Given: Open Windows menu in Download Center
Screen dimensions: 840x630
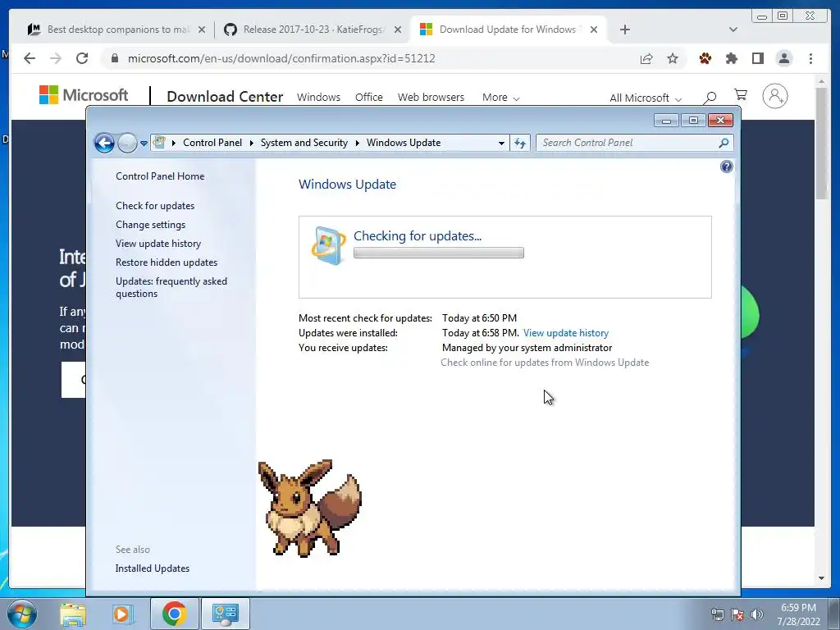Looking at the screenshot, I should [x=319, y=98].
